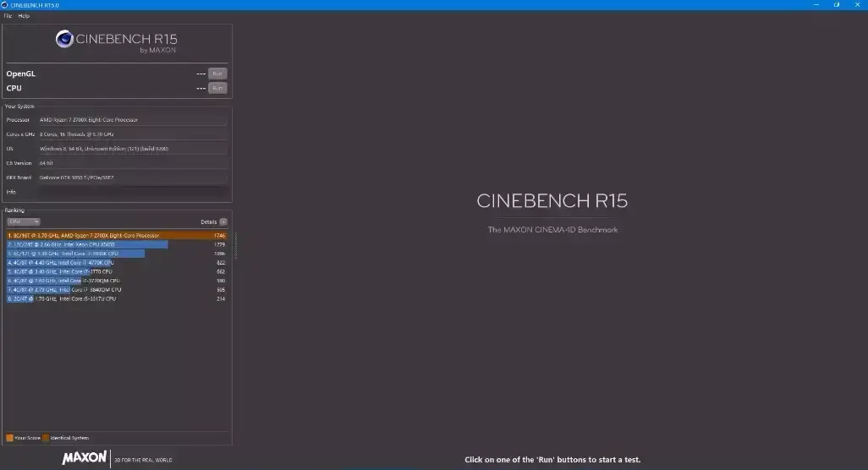Viewport: 868px width, 470px height.
Task: Click the MAXON logo at bottom
Action: (84, 458)
